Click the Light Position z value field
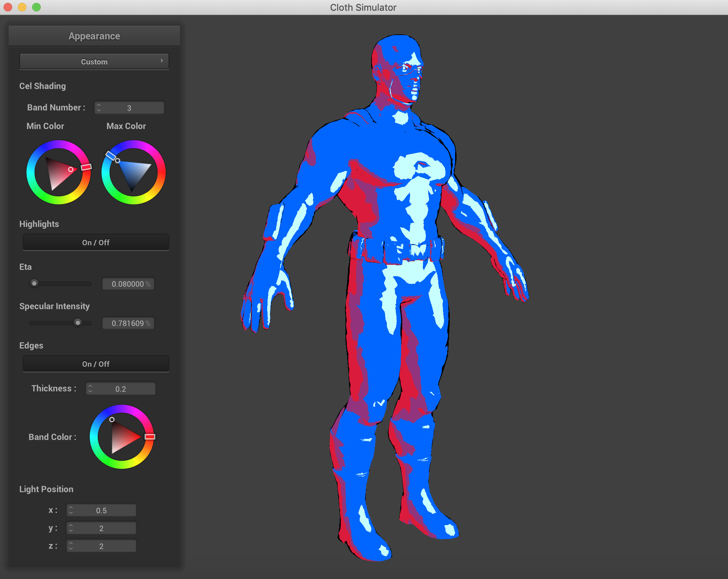Image resolution: width=728 pixels, height=579 pixels. (101, 546)
